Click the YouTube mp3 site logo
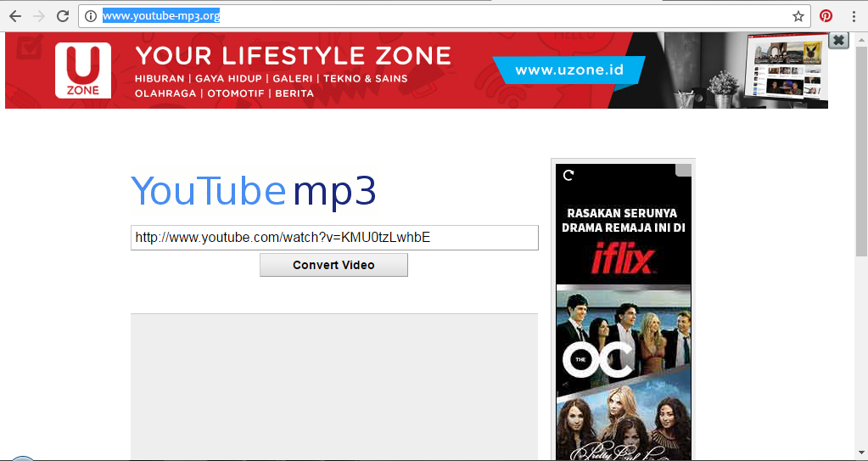868x461 pixels. tap(254, 192)
